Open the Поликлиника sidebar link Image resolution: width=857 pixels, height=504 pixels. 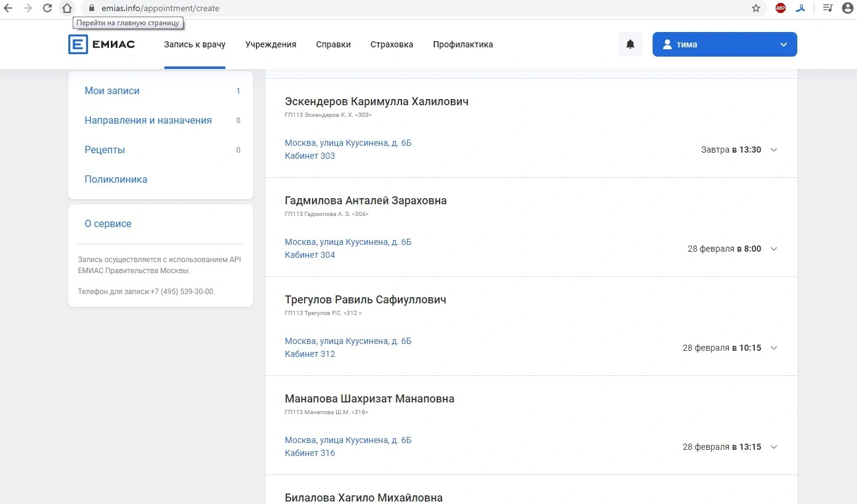[116, 179]
